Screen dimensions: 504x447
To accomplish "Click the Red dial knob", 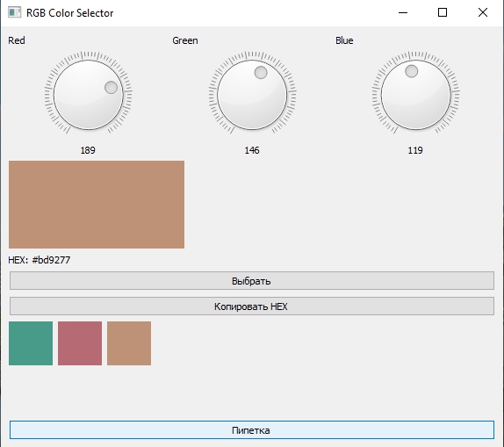I will pos(89,95).
